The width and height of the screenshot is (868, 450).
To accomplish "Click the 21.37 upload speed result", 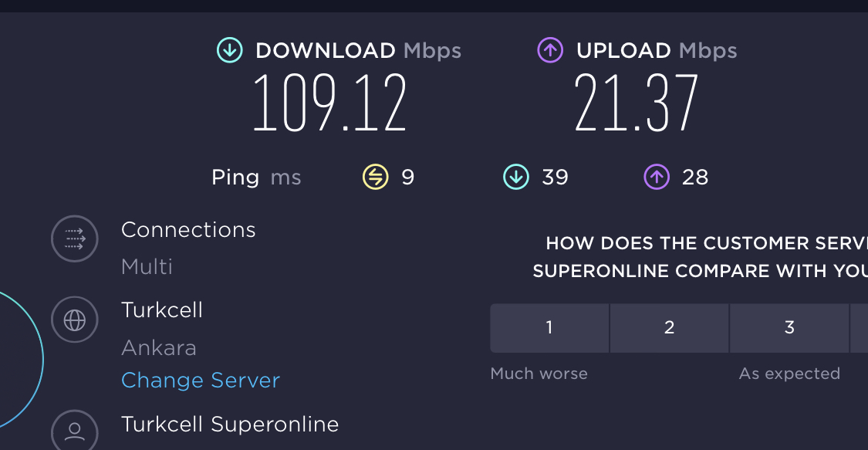I will pos(636,103).
